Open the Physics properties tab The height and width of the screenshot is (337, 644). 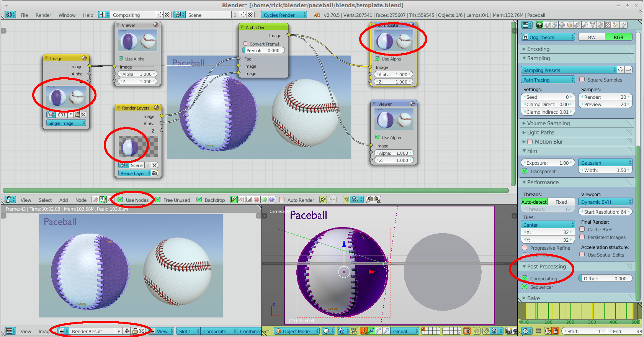click(x=624, y=25)
